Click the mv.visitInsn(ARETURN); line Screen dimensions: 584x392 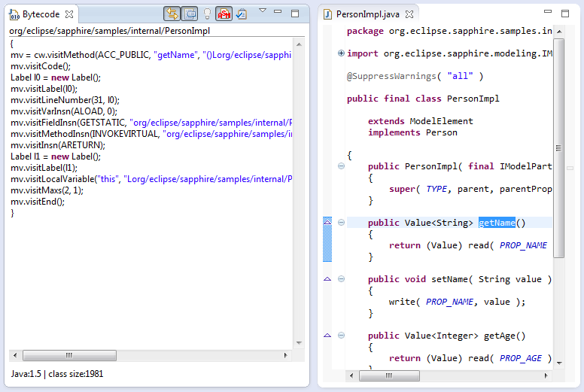point(58,145)
